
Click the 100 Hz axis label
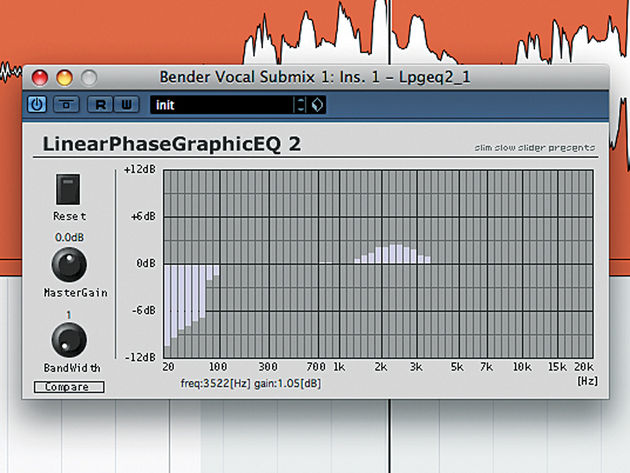(218, 367)
